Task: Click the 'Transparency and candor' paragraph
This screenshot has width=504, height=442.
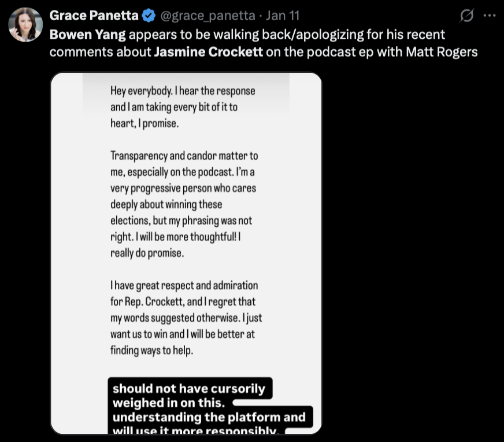Action: click(x=184, y=204)
